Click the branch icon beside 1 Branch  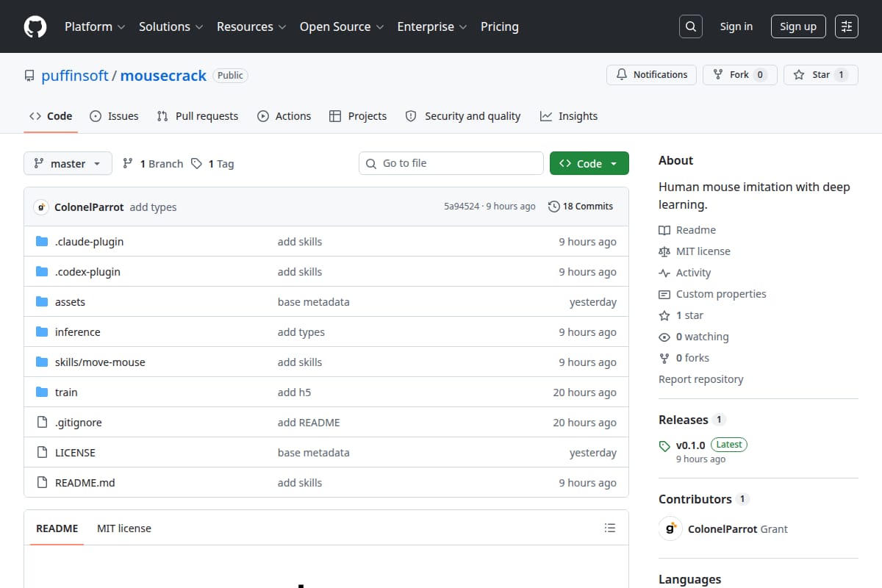click(128, 164)
